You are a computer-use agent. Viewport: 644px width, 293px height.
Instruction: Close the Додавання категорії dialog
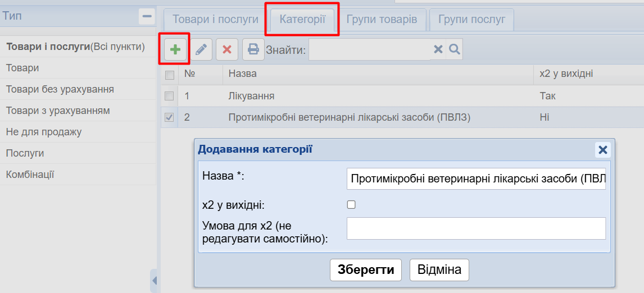pyautogui.click(x=602, y=149)
